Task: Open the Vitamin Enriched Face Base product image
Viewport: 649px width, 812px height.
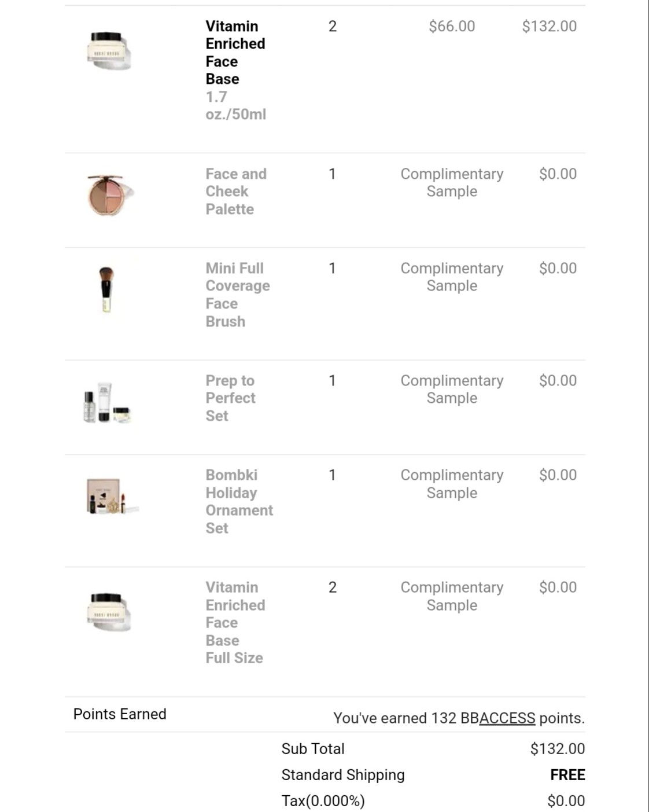Action: [109, 51]
